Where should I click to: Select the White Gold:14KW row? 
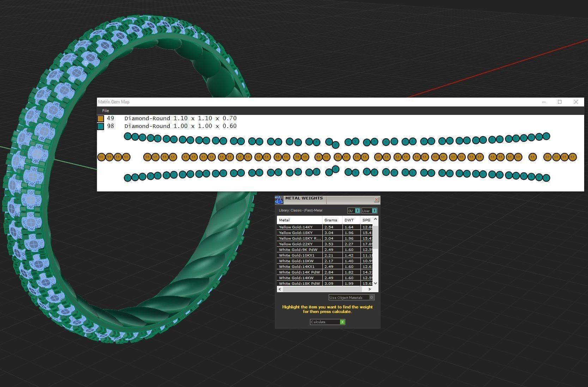[x=325, y=278]
